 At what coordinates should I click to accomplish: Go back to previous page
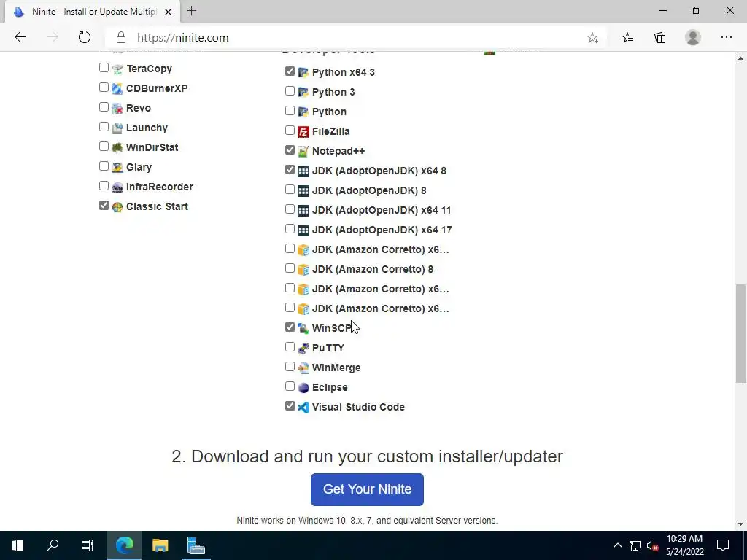click(20, 37)
